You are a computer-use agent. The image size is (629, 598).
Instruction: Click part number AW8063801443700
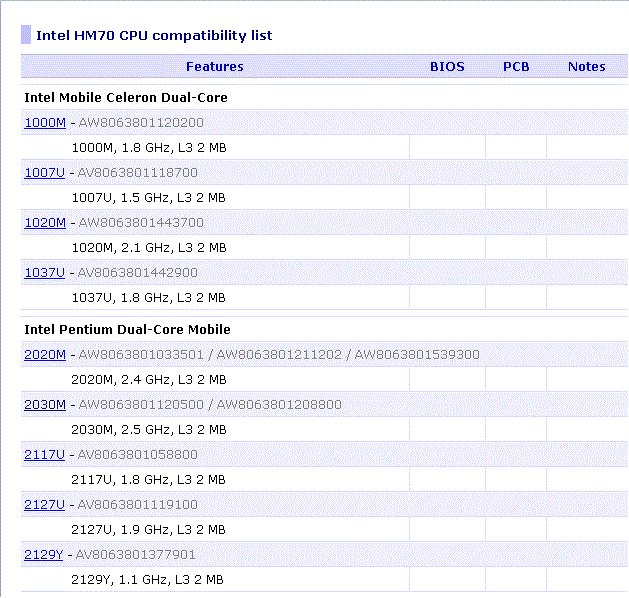(141, 222)
